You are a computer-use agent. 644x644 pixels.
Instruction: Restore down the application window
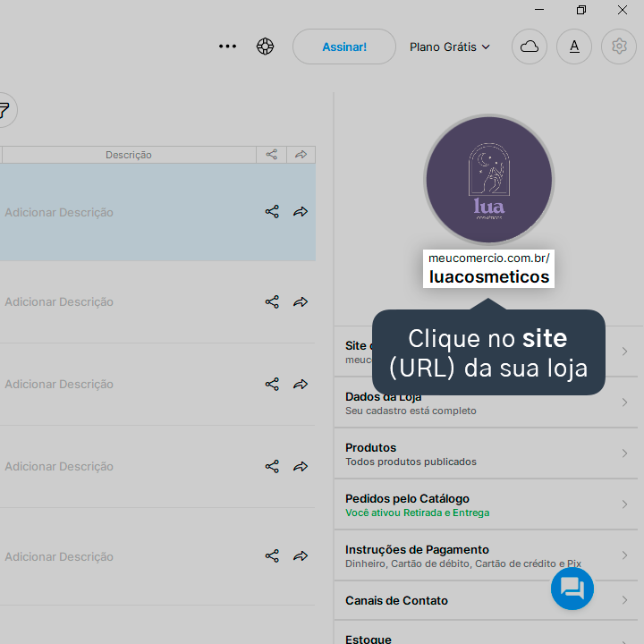(581, 10)
